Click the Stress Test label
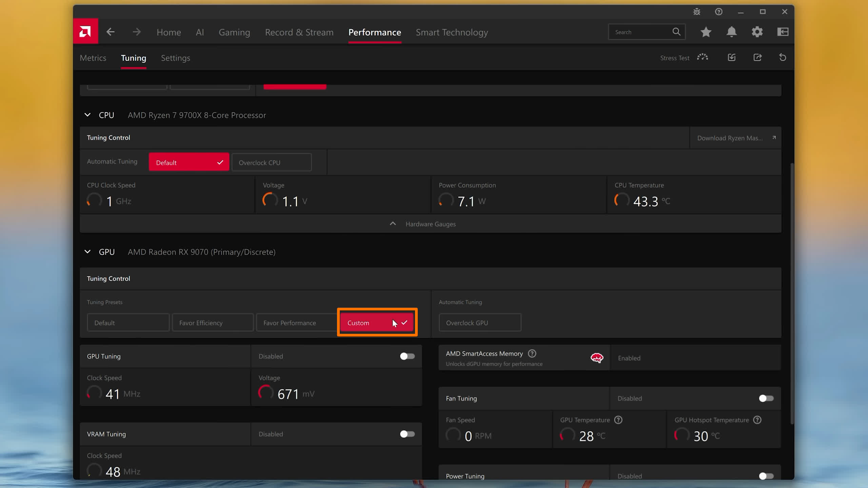Image resolution: width=868 pixels, height=488 pixels. click(x=675, y=58)
